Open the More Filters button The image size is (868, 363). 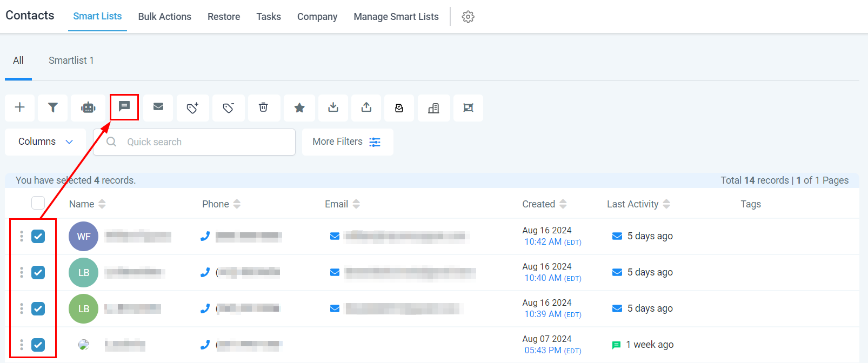(347, 142)
